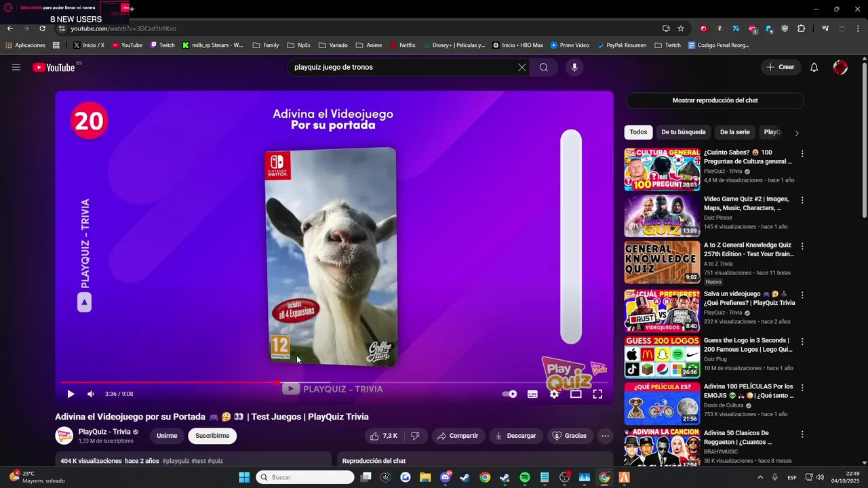Click the #playquiz hashtag
Screen dimensions: 868x488
pyautogui.click(x=176, y=461)
